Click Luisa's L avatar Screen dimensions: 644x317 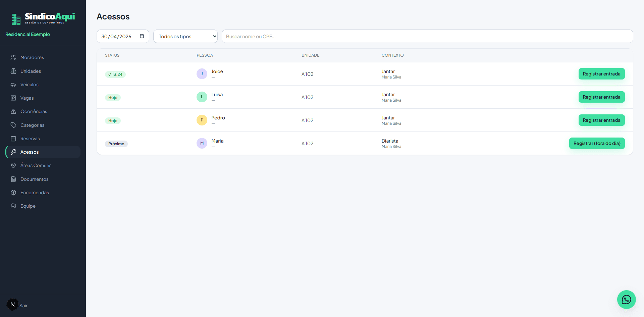coord(202,97)
